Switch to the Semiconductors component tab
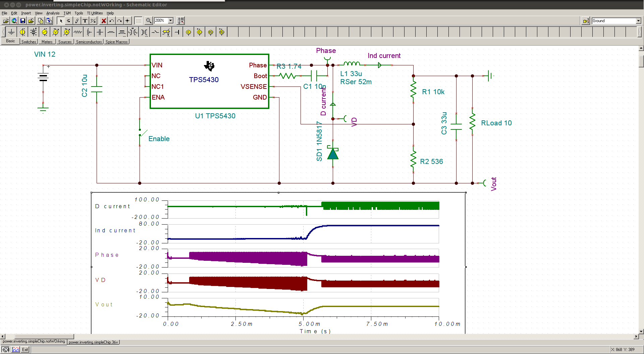 [x=89, y=42]
